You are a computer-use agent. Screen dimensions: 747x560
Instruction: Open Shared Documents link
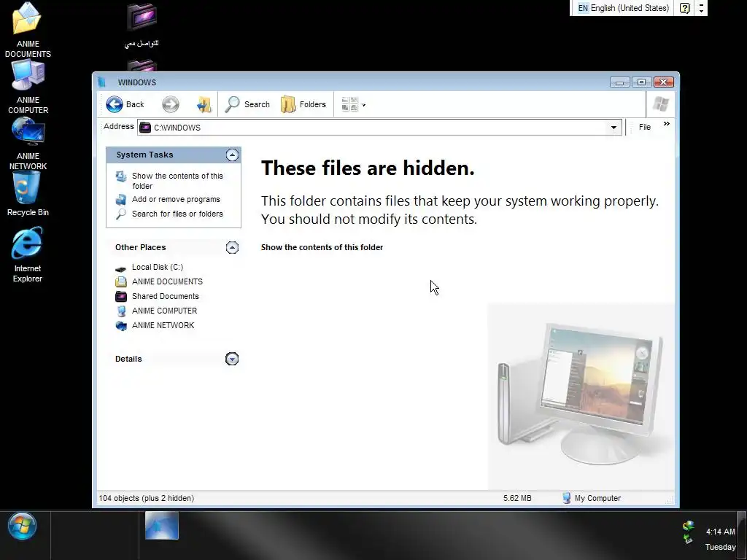[x=166, y=296]
